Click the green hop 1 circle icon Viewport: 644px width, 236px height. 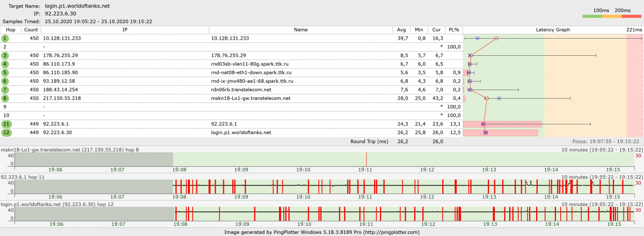coord(5,39)
